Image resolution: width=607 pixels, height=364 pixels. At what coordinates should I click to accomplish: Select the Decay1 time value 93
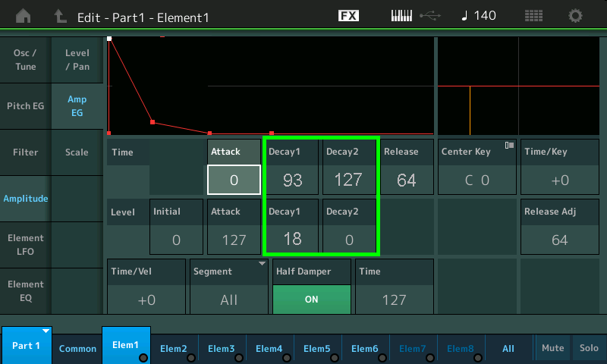click(x=292, y=180)
